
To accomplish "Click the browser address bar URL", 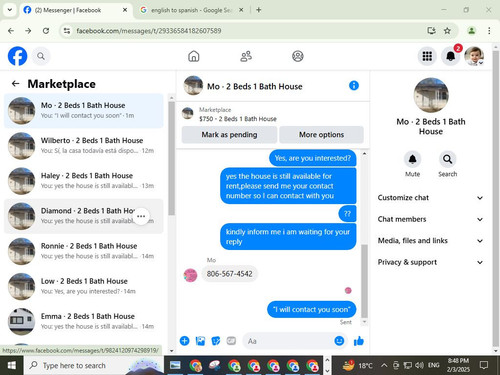I will point(149,31).
